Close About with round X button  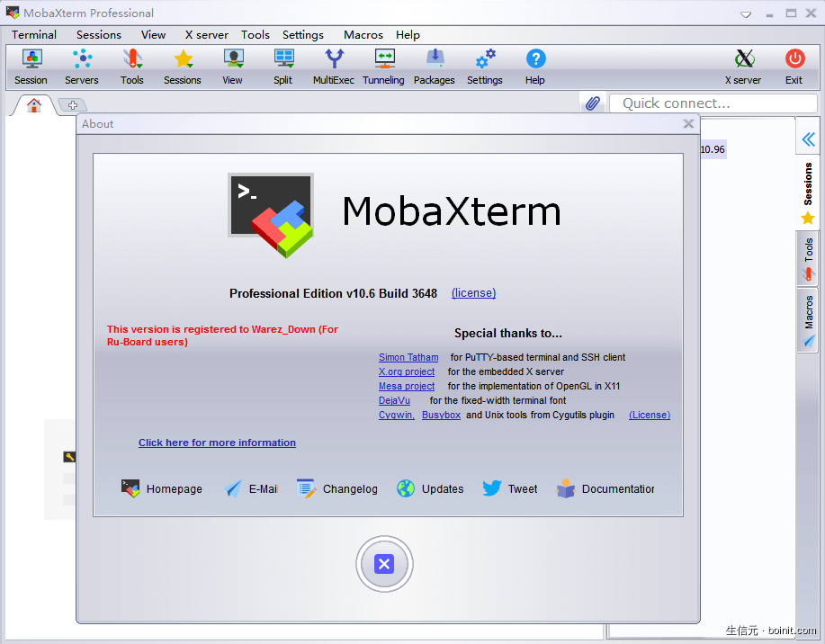point(384,564)
